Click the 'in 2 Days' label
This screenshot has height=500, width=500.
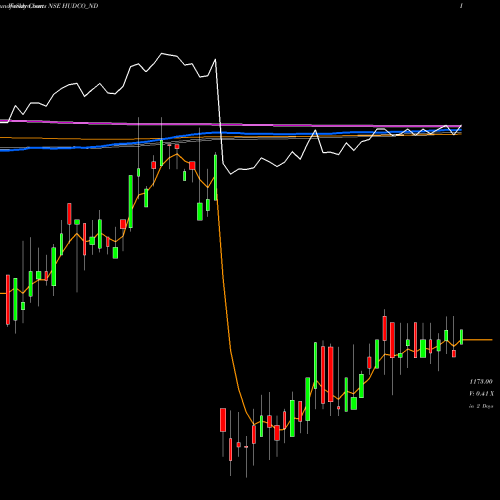[x=481, y=406]
